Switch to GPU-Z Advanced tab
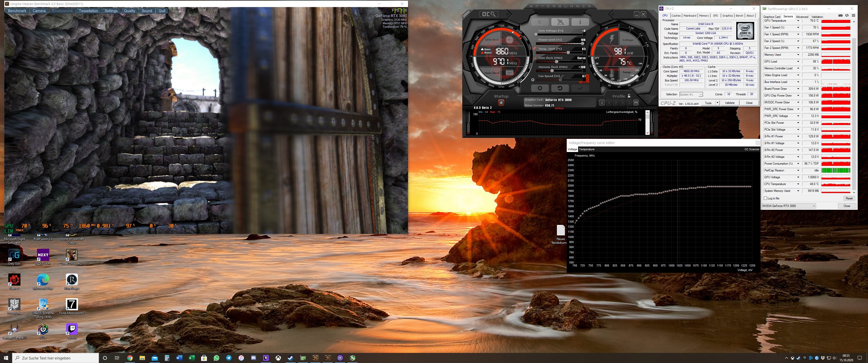Screen dimensions: 868x363 click(802, 16)
